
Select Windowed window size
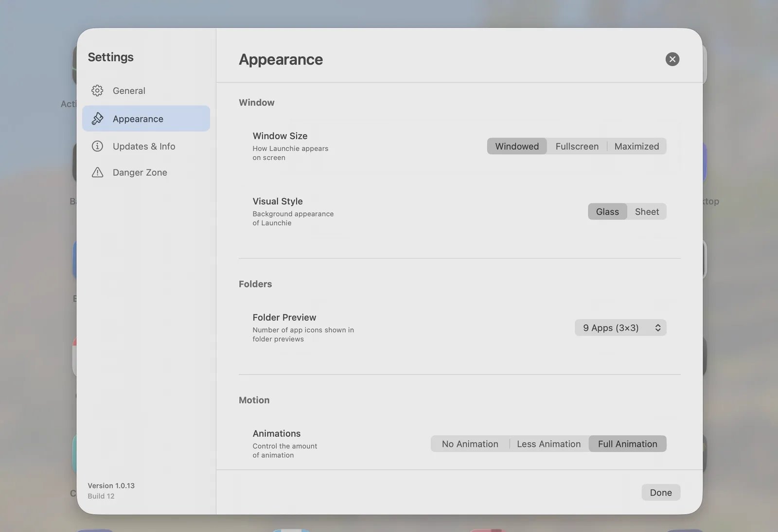coord(516,146)
